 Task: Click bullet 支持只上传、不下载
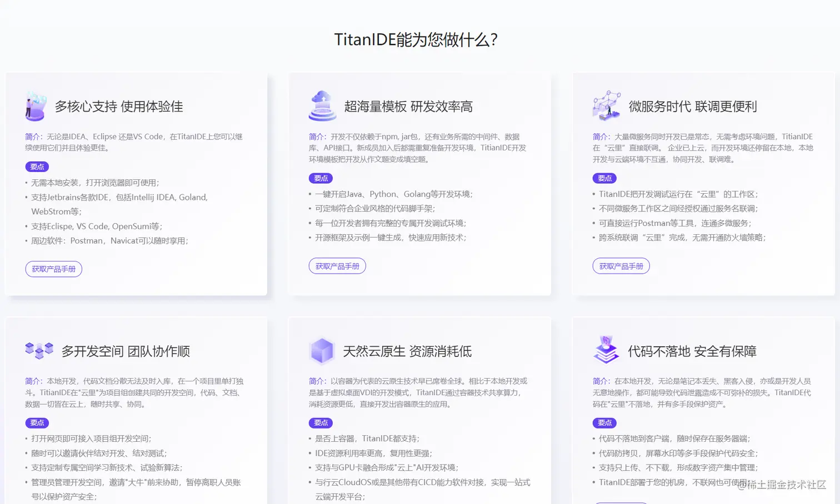coord(678,468)
